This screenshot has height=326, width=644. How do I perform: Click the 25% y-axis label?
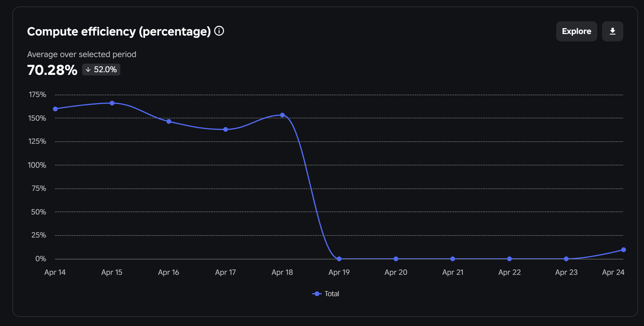click(x=39, y=235)
